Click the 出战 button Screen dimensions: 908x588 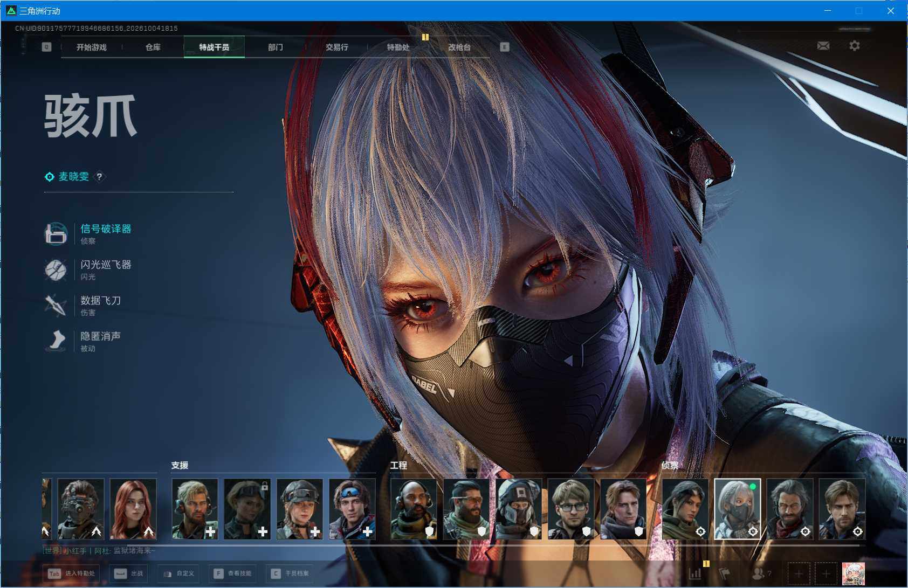[129, 573]
